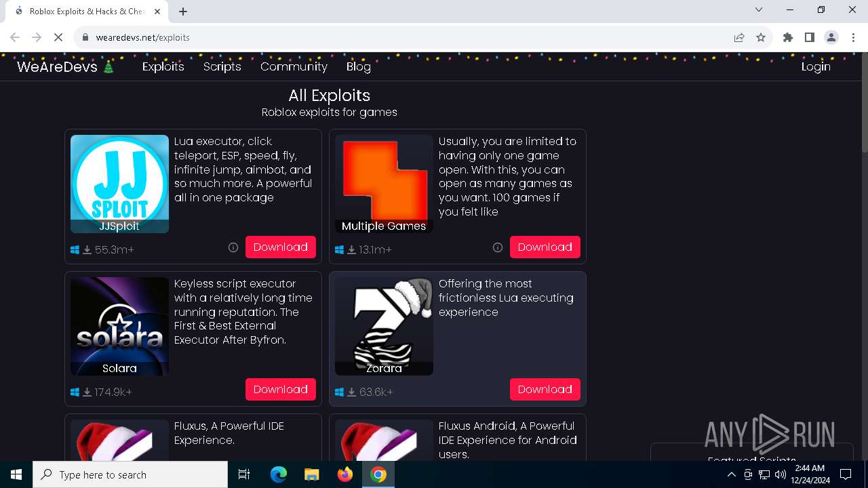Click the JJSploit info icon
The image size is (868, 488).
[x=233, y=247]
